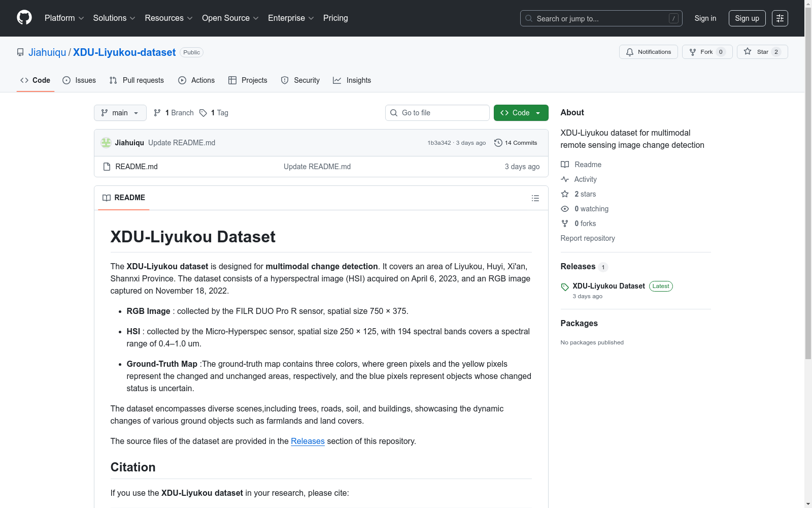The image size is (812, 508).
Task: Click the release tag icon under Releases
Action: (x=565, y=287)
